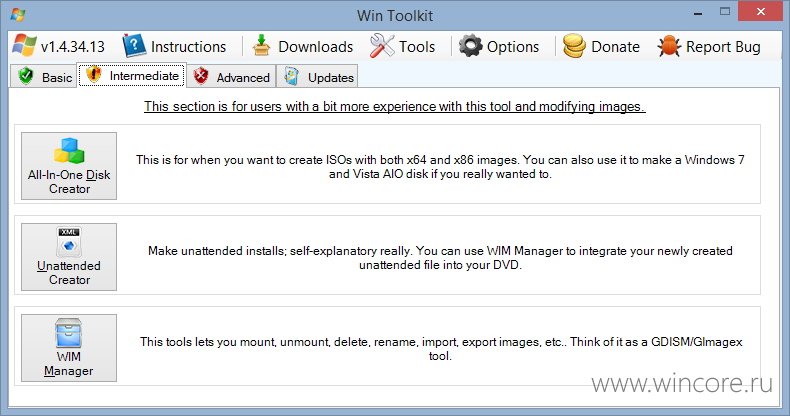Open the Options menu label
This screenshot has width=790, height=416.
[x=512, y=47]
